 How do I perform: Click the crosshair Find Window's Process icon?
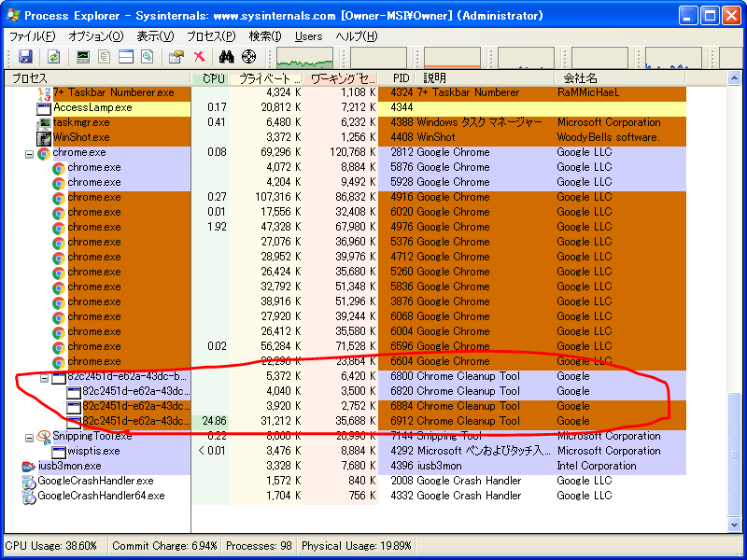coord(248,57)
